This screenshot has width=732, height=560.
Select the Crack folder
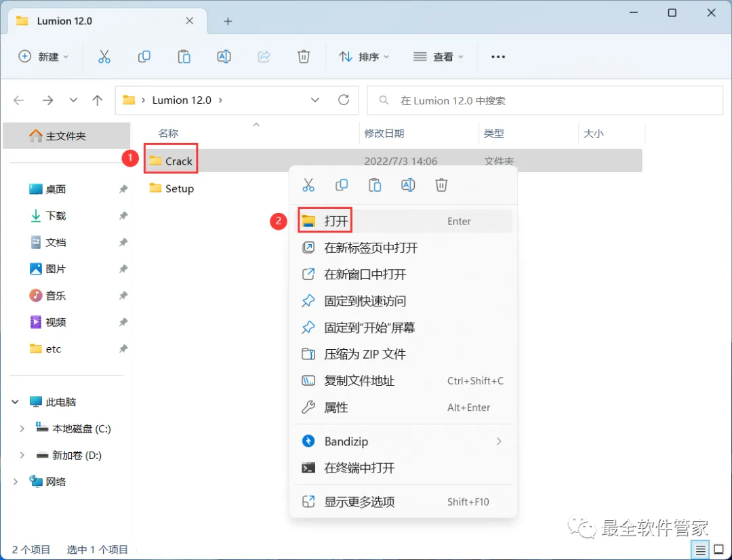[x=171, y=161]
